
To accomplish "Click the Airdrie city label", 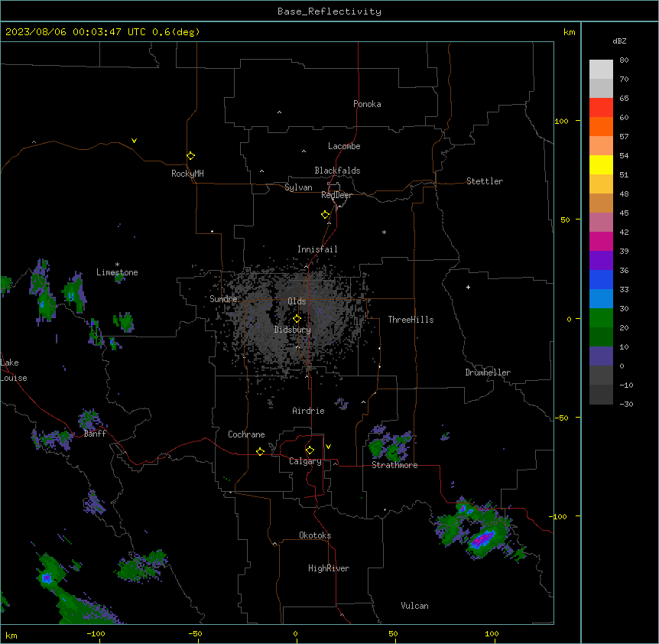I will [x=308, y=411].
